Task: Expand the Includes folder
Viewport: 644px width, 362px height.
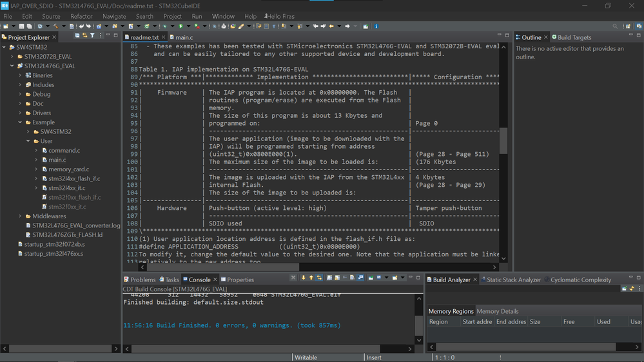Action: tap(20, 84)
